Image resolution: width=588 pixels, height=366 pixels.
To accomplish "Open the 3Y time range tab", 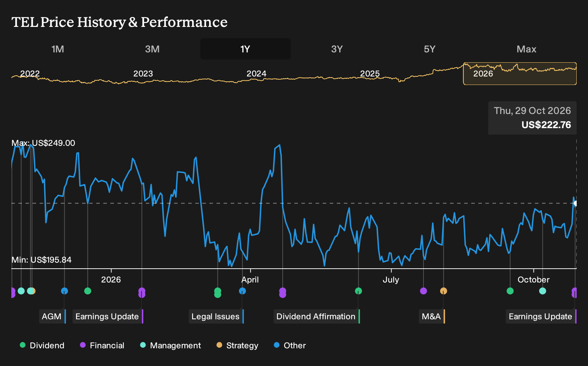I will point(337,49).
